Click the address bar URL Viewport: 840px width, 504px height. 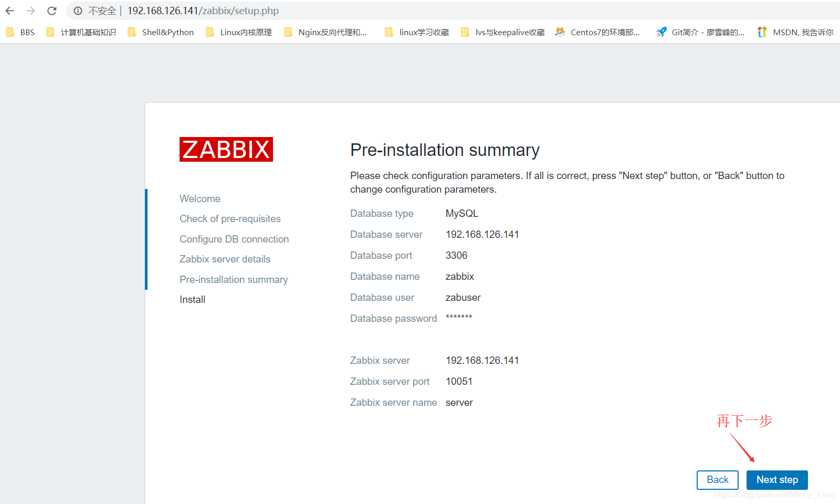click(x=203, y=11)
